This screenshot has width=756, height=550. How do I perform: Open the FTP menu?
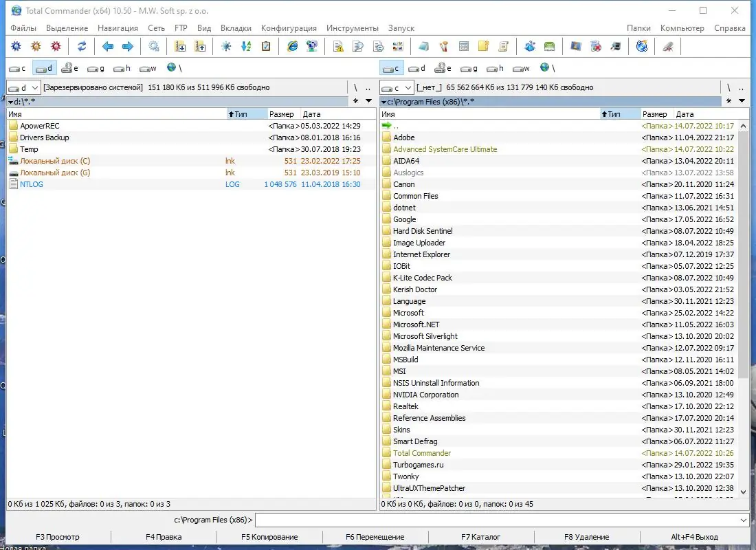coord(181,28)
